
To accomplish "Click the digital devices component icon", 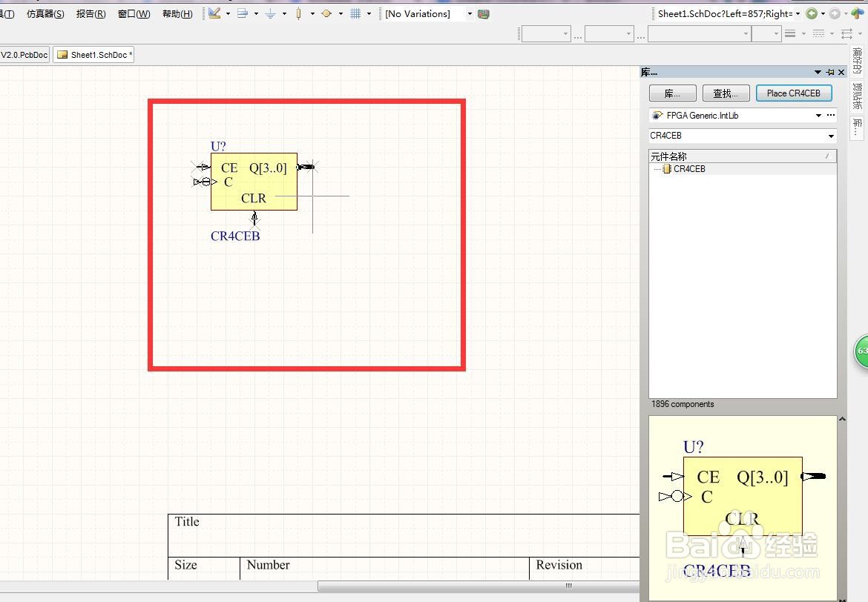I will (x=299, y=14).
